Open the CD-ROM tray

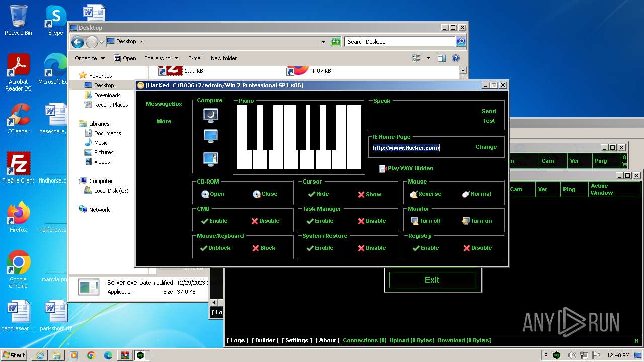pos(213,194)
